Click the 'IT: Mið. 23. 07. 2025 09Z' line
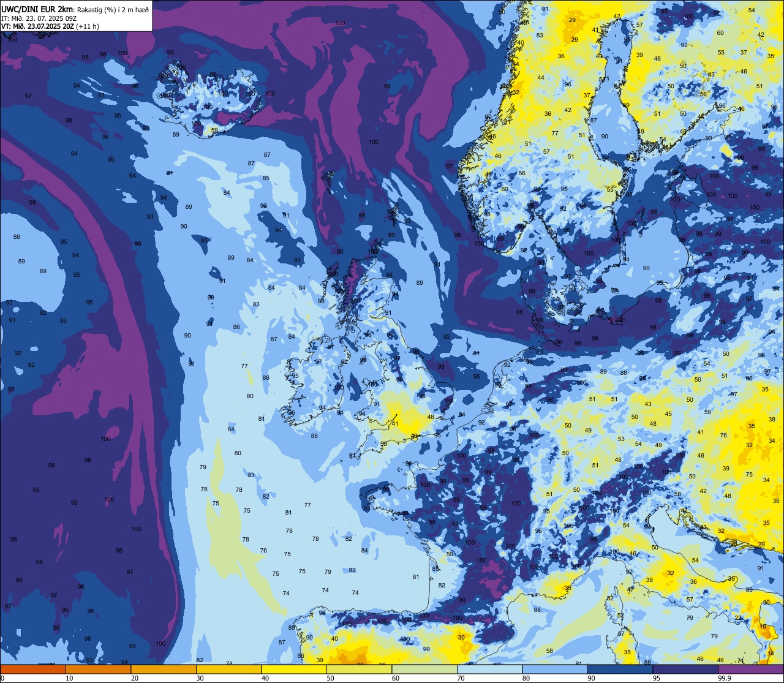This screenshot has height=683, width=784. [x=38, y=18]
